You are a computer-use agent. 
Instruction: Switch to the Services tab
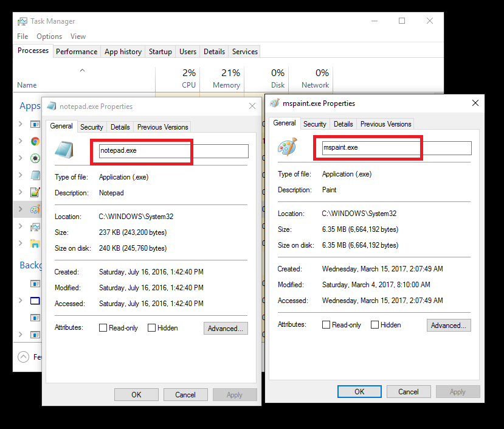245,52
